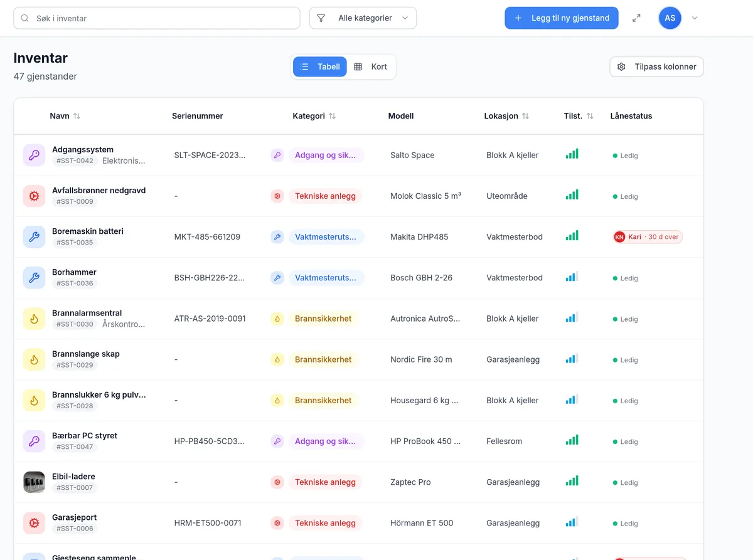Open the Alle kategorier dropdown
The width and height of the screenshot is (753, 560).
(x=363, y=18)
